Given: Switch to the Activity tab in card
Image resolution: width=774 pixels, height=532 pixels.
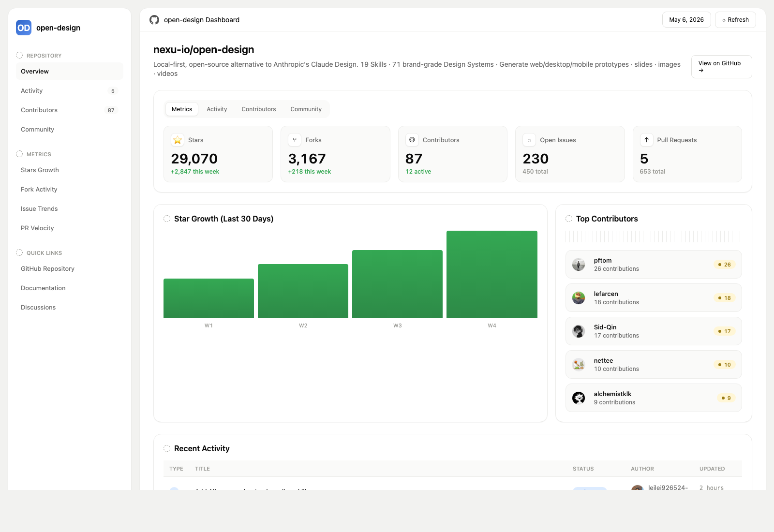Looking at the screenshot, I should 217,109.
